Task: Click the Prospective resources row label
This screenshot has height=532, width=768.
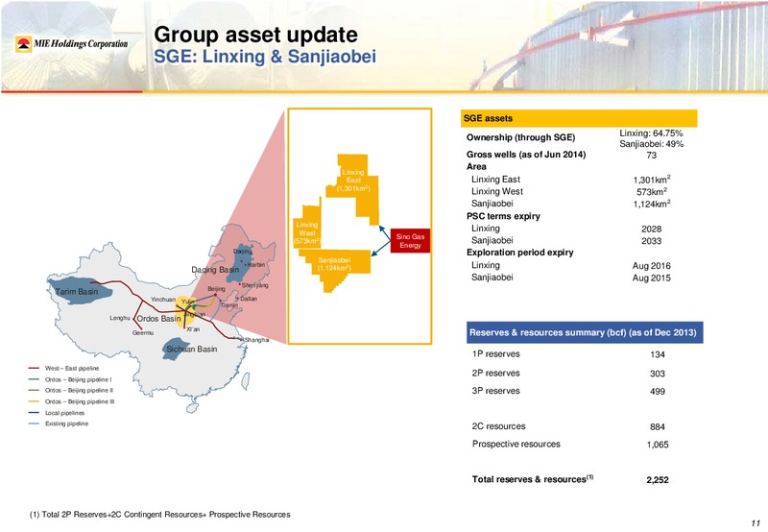Action: point(516,444)
